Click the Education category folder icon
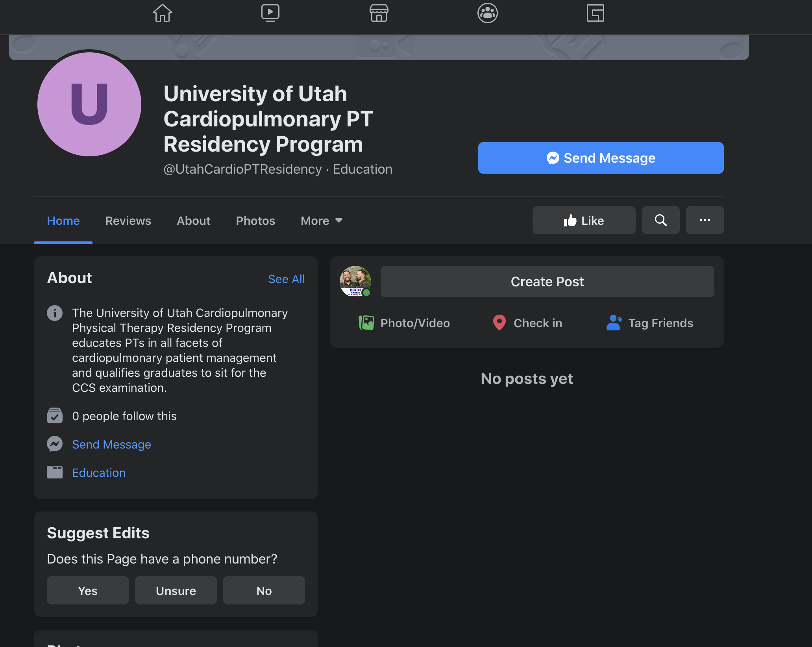 pyautogui.click(x=55, y=472)
